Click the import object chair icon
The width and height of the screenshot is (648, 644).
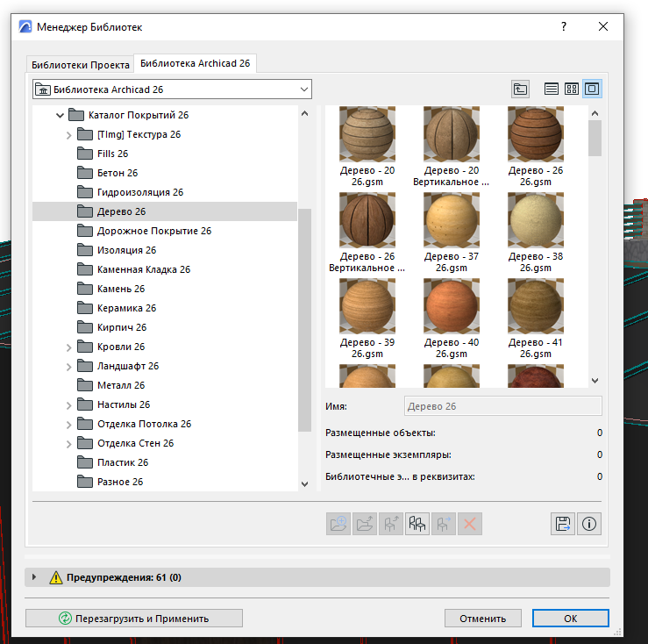(391, 524)
